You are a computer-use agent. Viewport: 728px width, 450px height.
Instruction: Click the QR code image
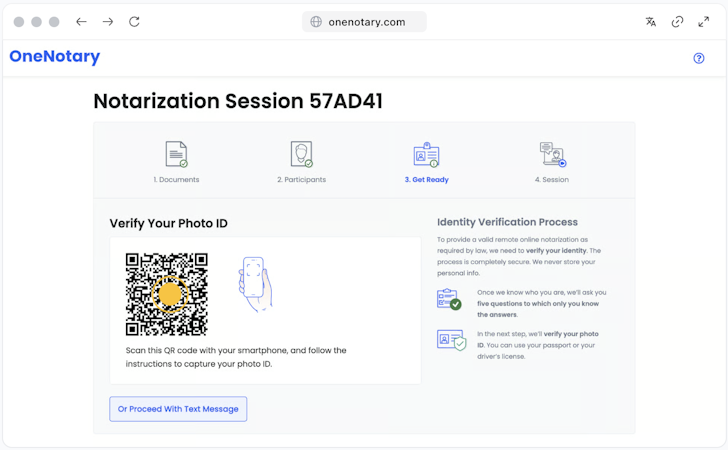coord(167,294)
